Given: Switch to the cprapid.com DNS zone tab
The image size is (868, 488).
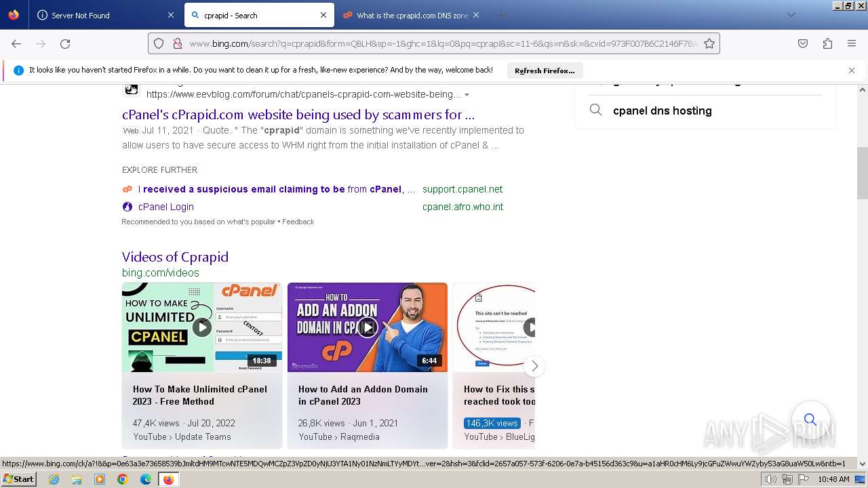Looking at the screenshot, I should (411, 15).
